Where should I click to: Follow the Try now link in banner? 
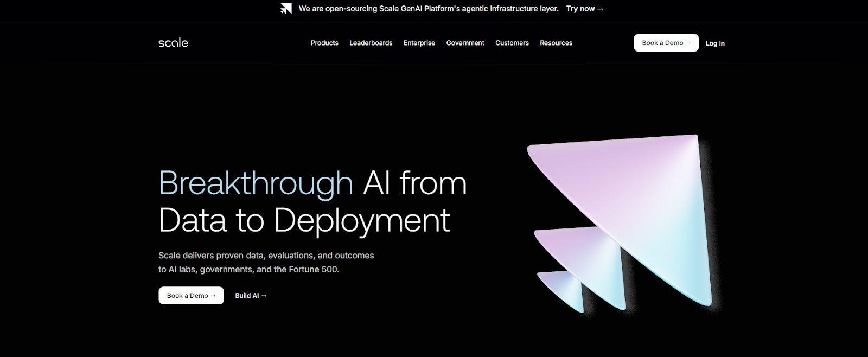pyautogui.click(x=584, y=9)
